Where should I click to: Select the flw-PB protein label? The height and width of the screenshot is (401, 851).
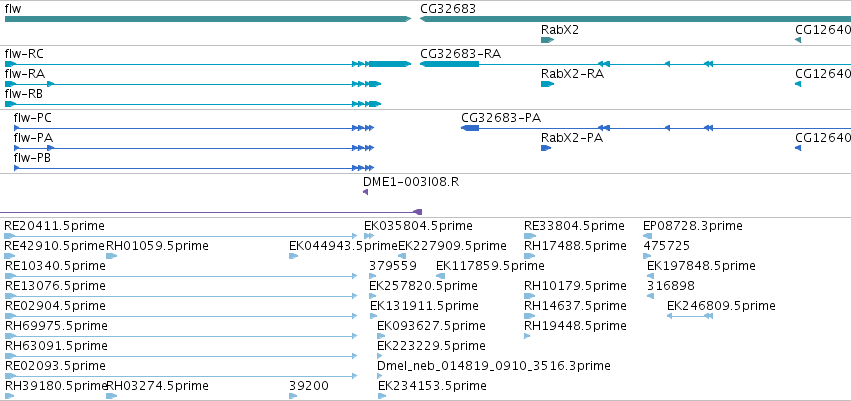click(x=32, y=158)
